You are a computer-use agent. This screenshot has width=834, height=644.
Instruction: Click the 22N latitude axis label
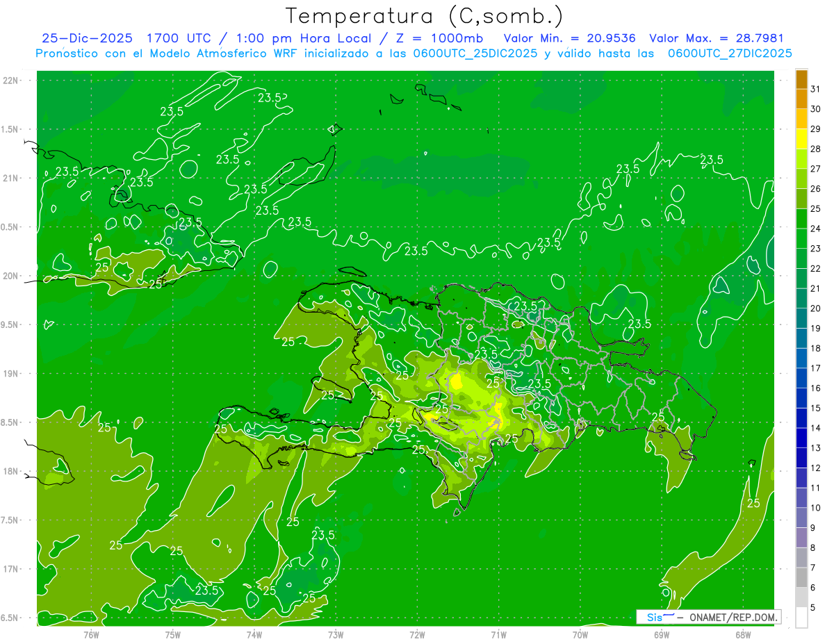11,80
